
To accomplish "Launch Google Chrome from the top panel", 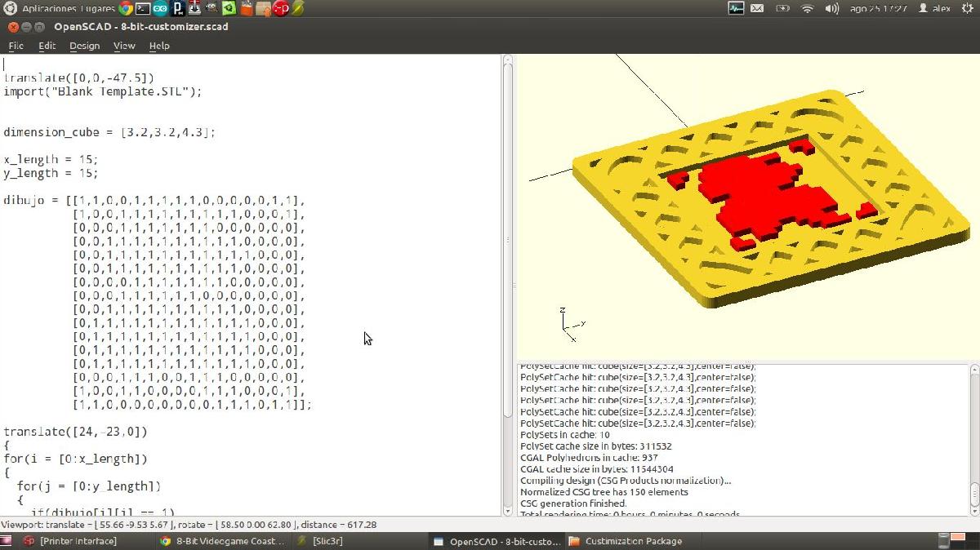I will [125, 8].
